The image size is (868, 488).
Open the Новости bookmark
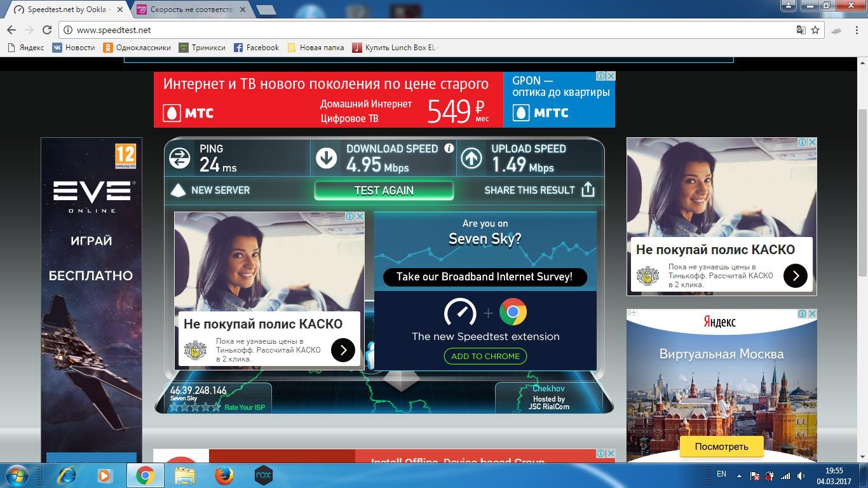pyautogui.click(x=74, y=48)
